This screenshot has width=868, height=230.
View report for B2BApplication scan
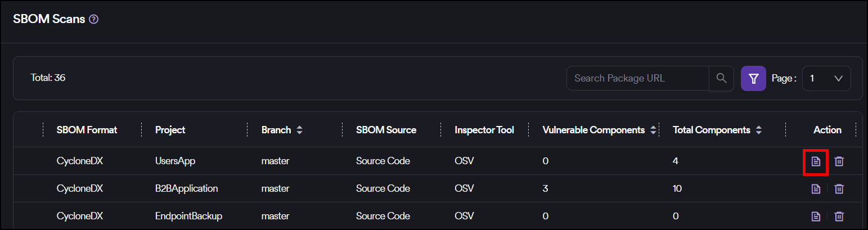816,189
